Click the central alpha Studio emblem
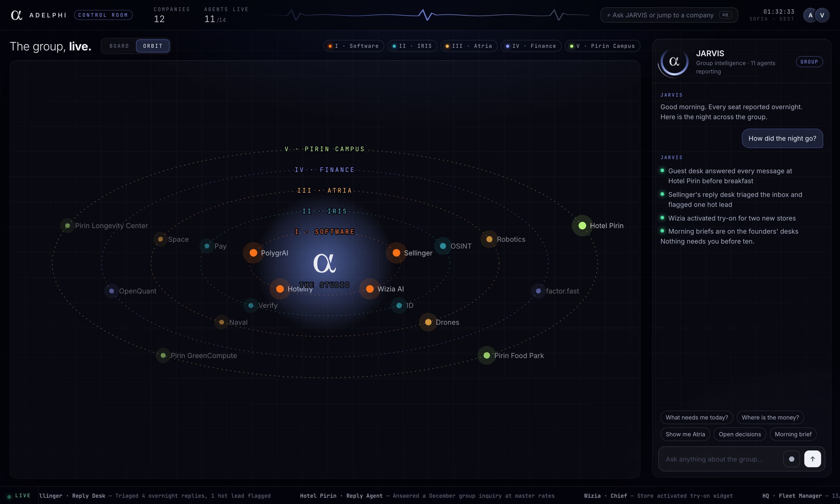Viewport: 840px width, 504px height. [325, 263]
